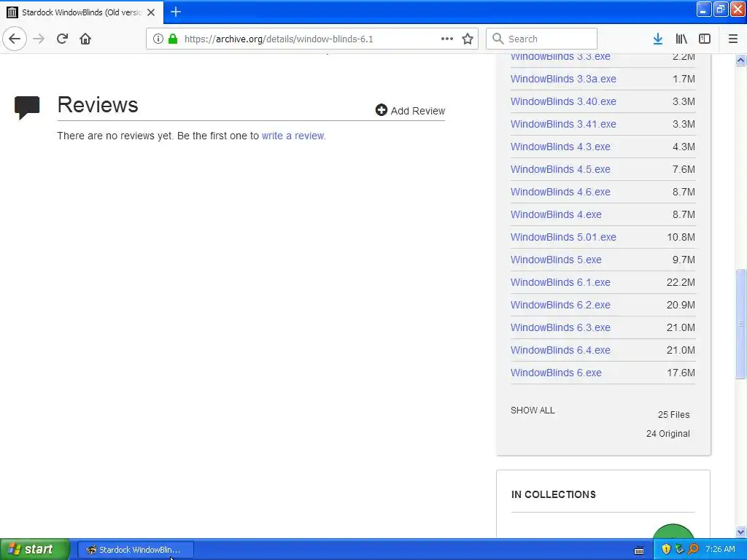Click the page scrollbar up arrow
The width and height of the screenshot is (747, 560).
741,60
